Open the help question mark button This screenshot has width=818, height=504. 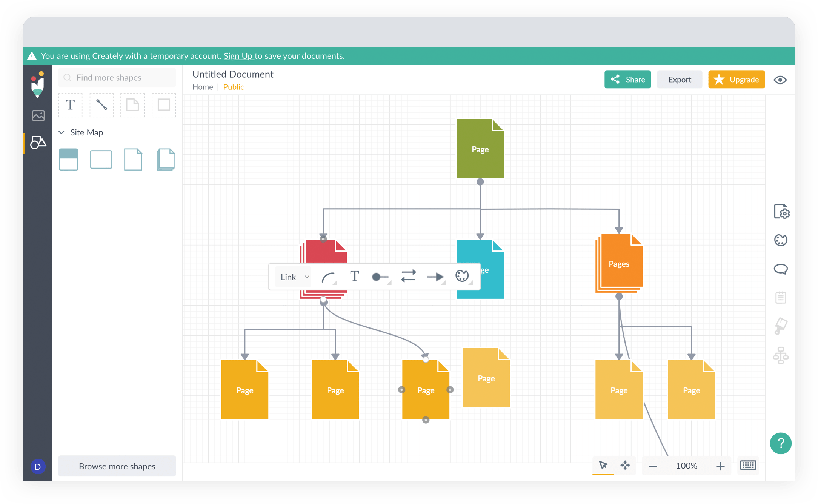(780, 443)
